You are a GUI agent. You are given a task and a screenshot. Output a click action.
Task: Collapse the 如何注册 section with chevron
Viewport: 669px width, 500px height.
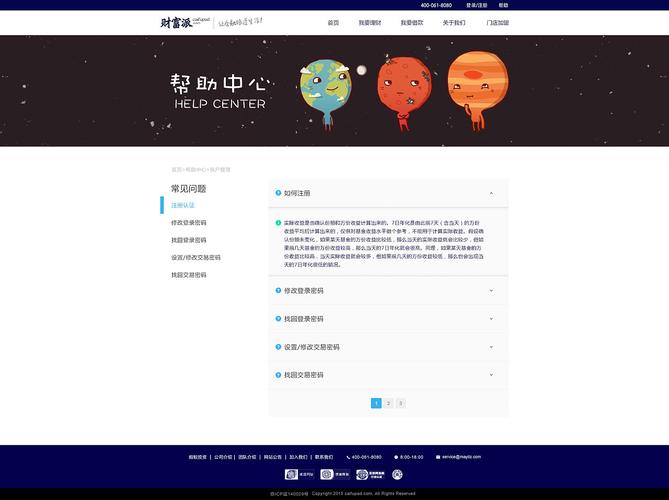(x=491, y=193)
